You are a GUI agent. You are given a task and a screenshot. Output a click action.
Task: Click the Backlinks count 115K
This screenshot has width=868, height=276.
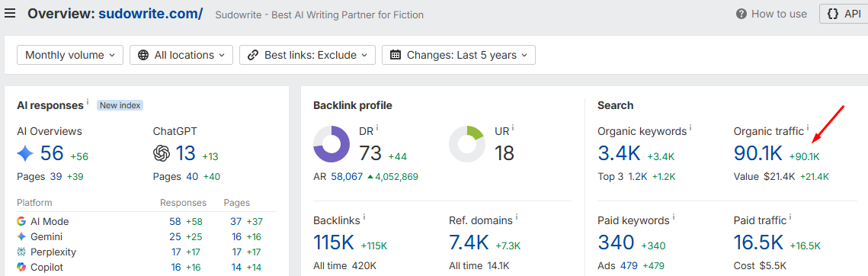click(334, 242)
